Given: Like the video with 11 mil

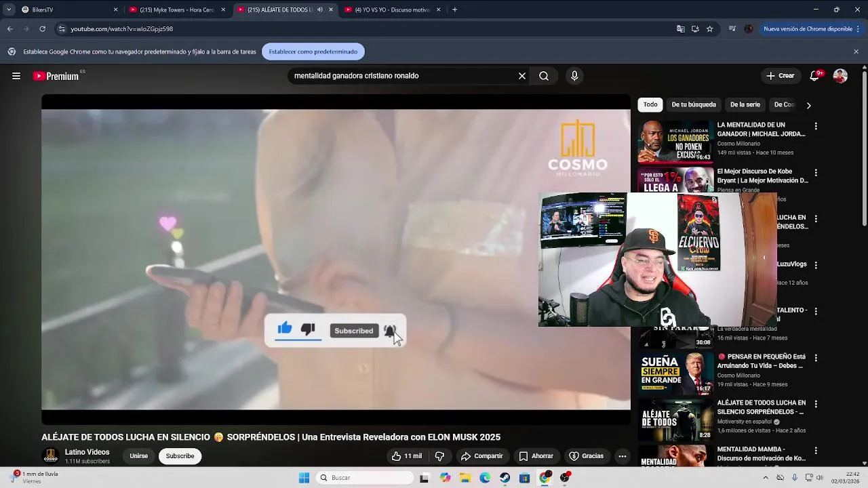Looking at the screenshot, I should pyautogui.click(x=406, y=456).
